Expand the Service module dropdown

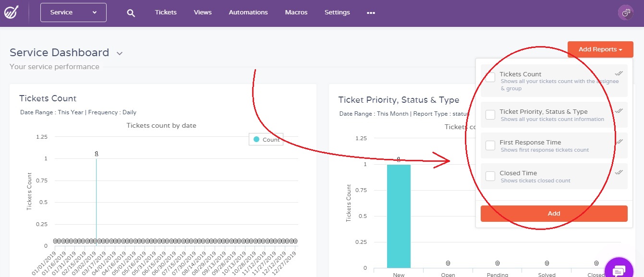[73, 12]
